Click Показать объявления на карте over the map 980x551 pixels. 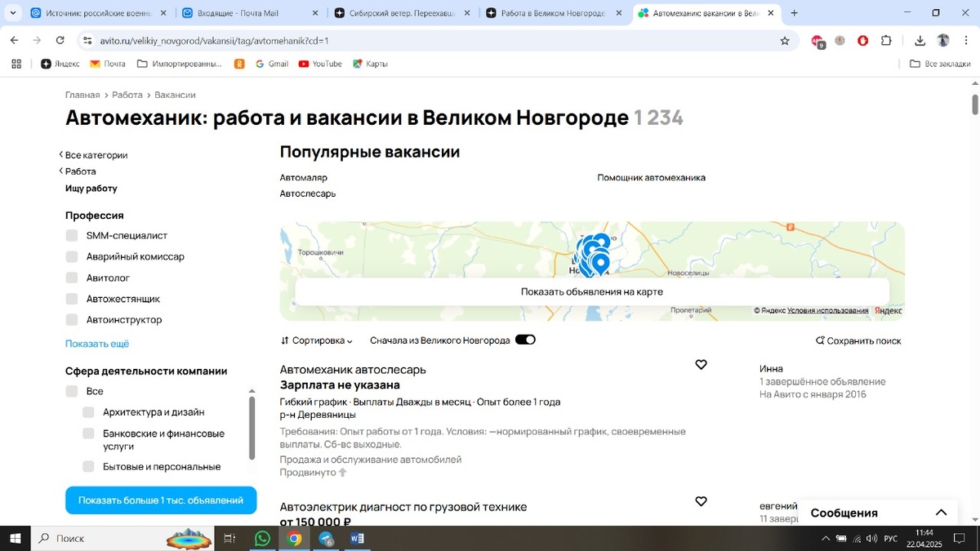click(x=590, y=291)
